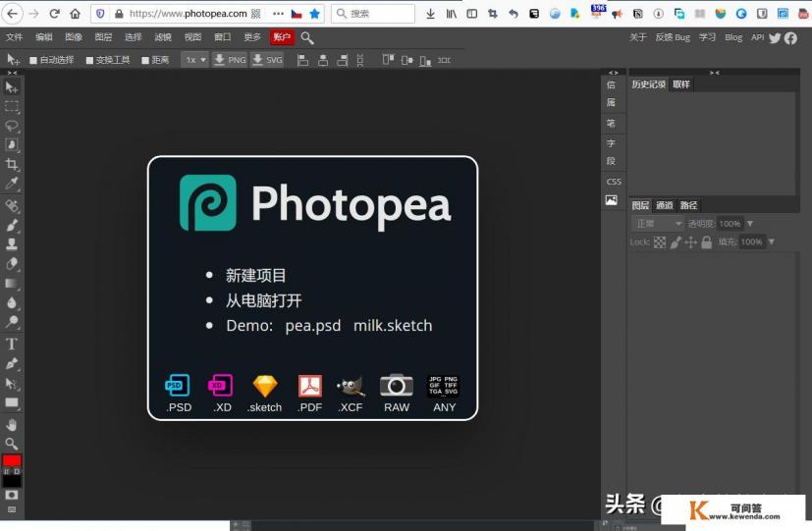This screenshot has width=812, height=531.
Task: Export as SVG button
Action: coord(267,60)
